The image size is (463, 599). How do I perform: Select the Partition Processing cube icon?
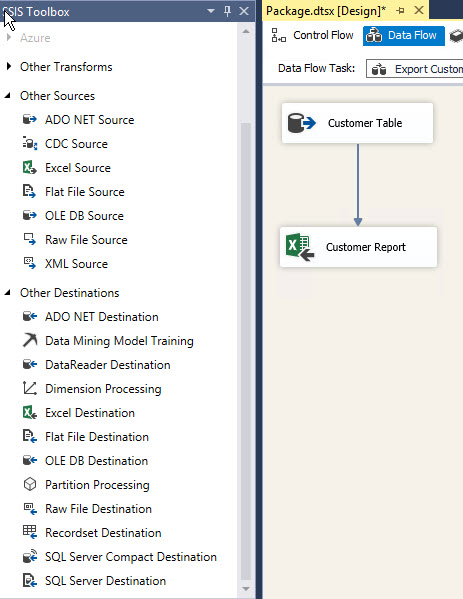[29, 484]
